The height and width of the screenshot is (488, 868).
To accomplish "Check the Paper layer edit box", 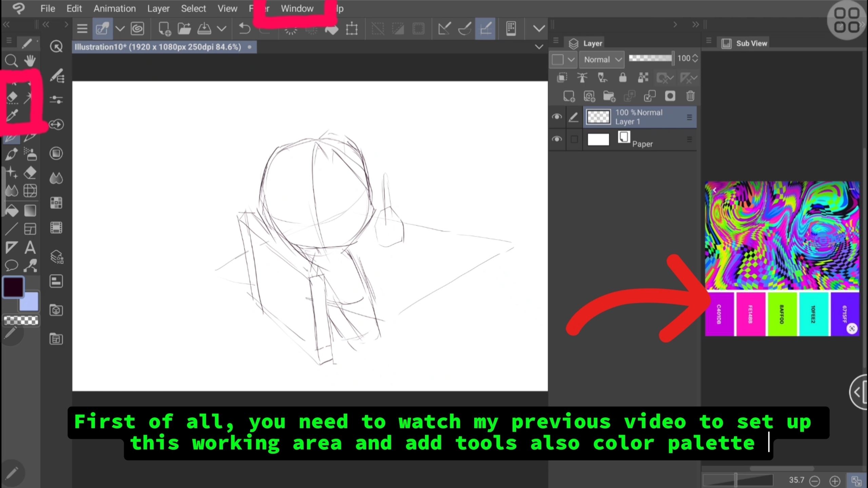I will (x=574, y=139).
